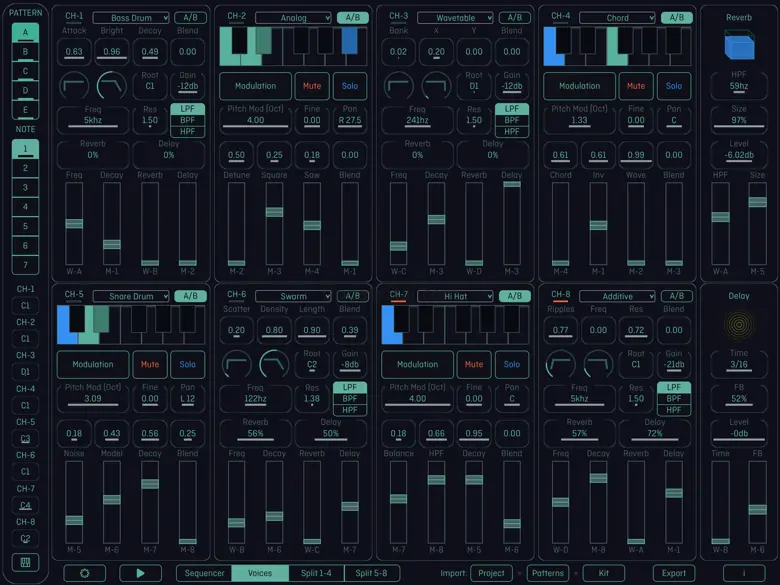This screenshot has width=780, height=585.
Task: Toggle CH-4 A/B button
Action: (x=677, y=18)
